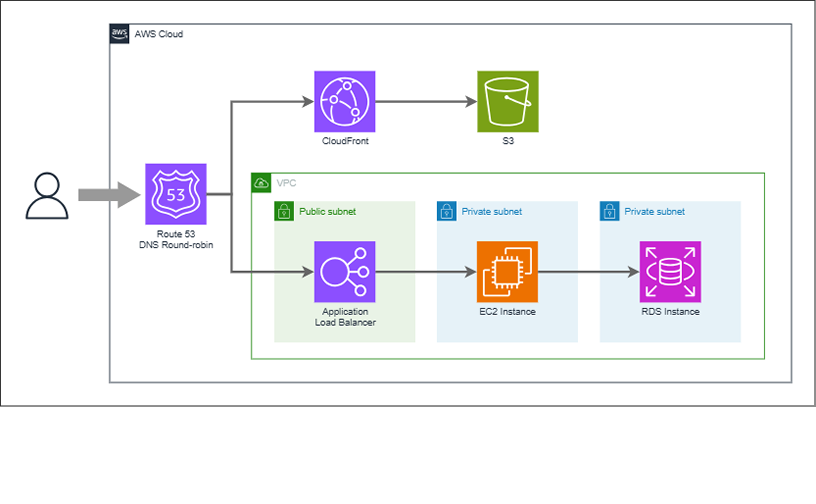This screenshot has width=816, height=504.
Task: Click the 'S3' caption text
Action: click(x=508, y=141)
